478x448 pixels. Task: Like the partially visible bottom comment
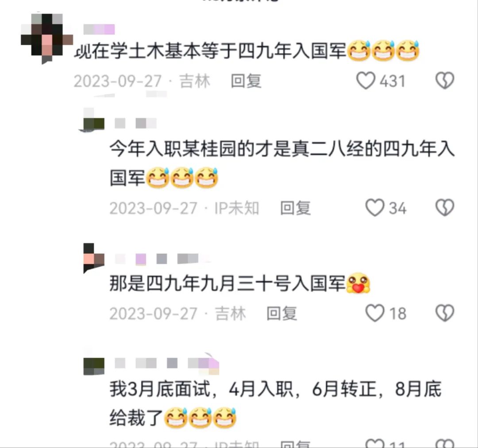click(375, 444)
